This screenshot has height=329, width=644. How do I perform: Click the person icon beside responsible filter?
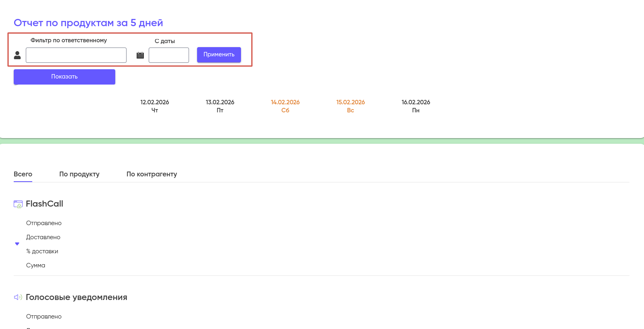(x=17, y=55)
